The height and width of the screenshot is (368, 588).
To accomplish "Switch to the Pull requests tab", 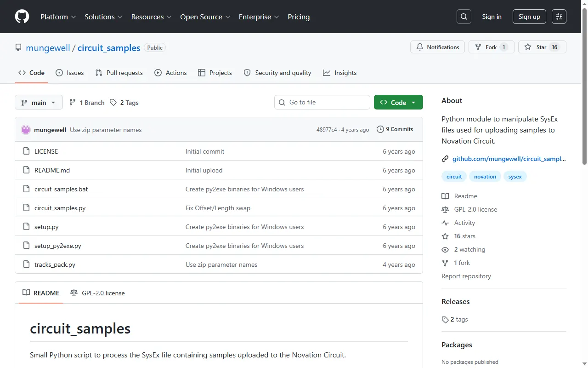I will coord(119,73).
